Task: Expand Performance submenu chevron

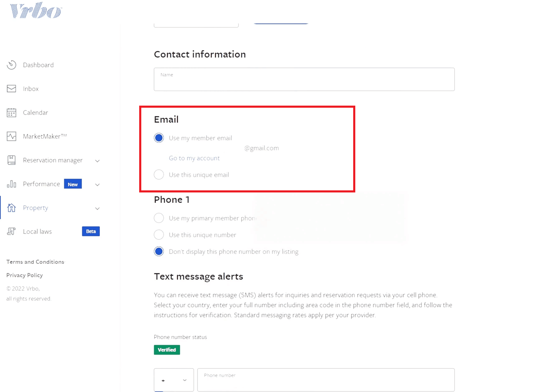Action: click(x=97, y=185)
